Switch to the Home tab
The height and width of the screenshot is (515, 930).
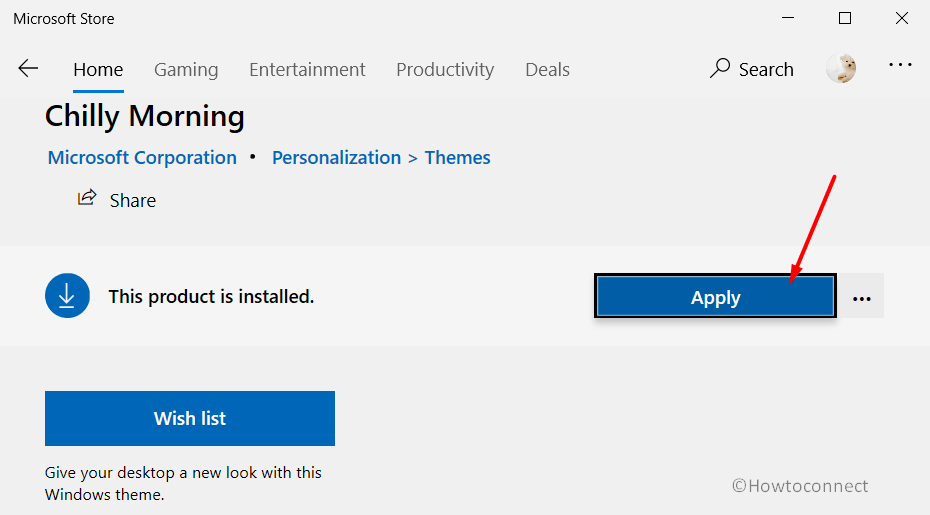(x=98, y=70)
